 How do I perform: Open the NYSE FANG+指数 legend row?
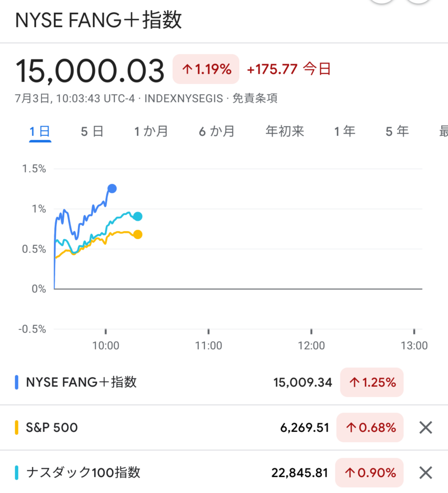click(x=224, y=382)
